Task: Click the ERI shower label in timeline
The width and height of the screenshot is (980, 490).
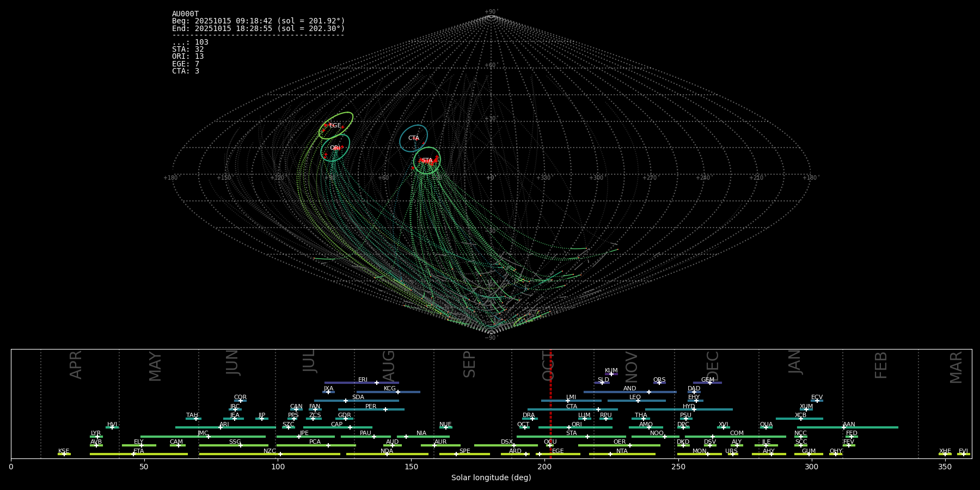Action: [363, 380]
